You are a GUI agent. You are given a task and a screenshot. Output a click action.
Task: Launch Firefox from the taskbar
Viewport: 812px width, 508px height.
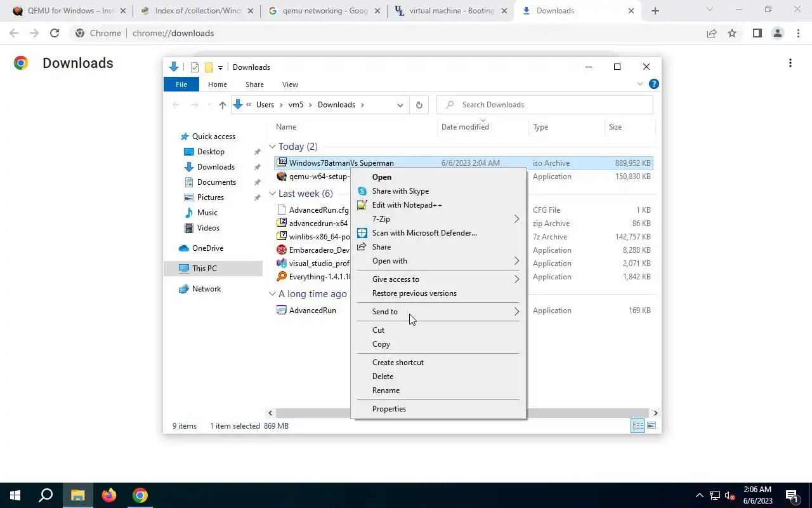tap(109, 495)
